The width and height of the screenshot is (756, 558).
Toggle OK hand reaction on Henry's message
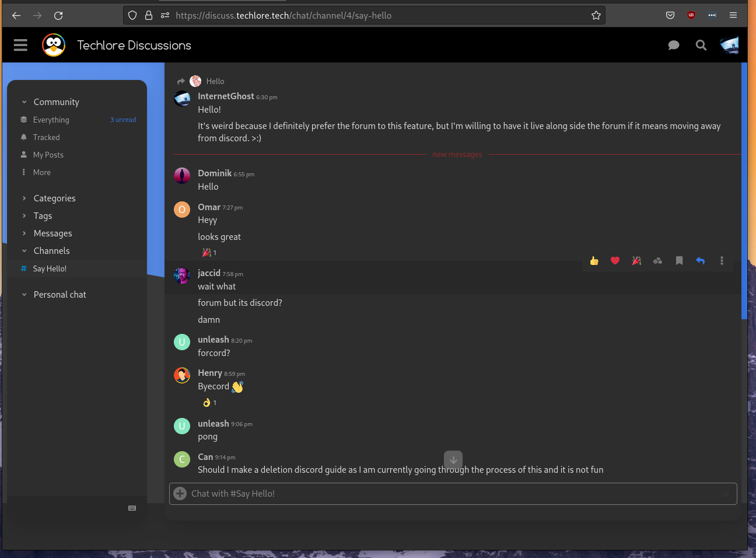tap(209, 403)
